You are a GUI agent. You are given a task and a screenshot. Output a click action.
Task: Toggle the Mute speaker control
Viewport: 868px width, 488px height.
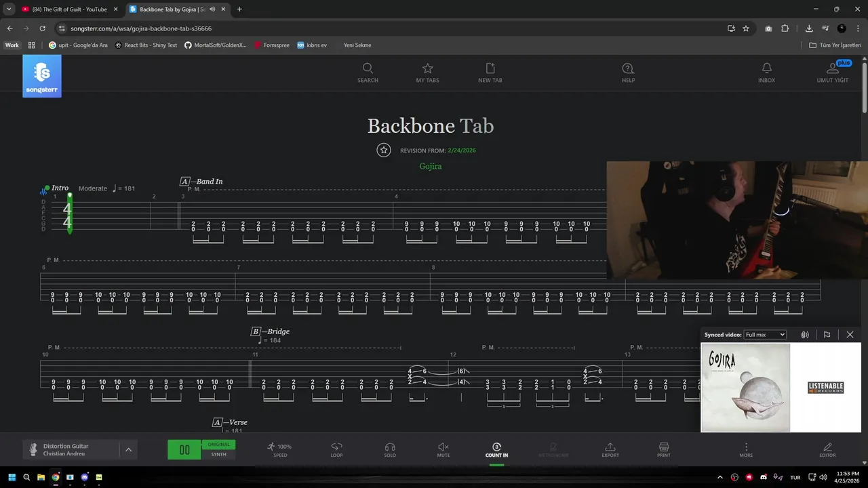[443, 450]
